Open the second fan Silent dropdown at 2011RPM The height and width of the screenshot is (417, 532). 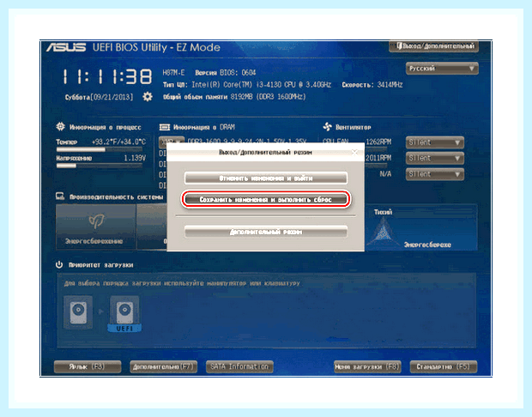click(x=435, y=158)
